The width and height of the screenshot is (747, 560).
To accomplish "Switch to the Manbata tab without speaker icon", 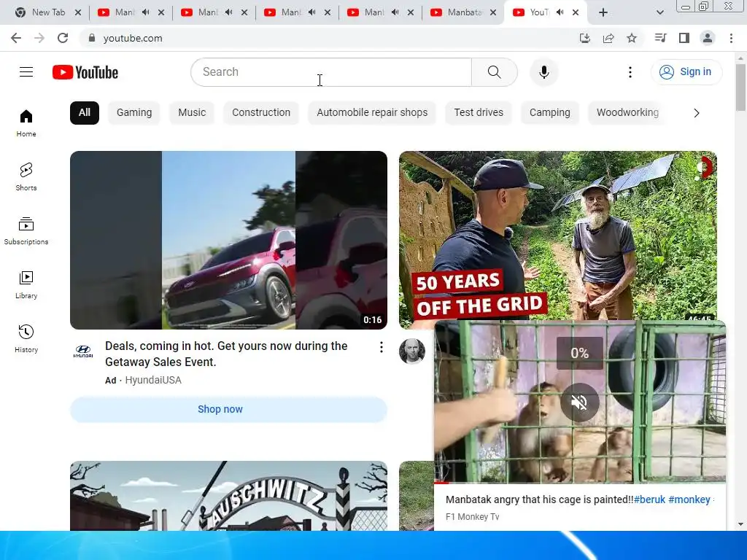I will 463,12.
